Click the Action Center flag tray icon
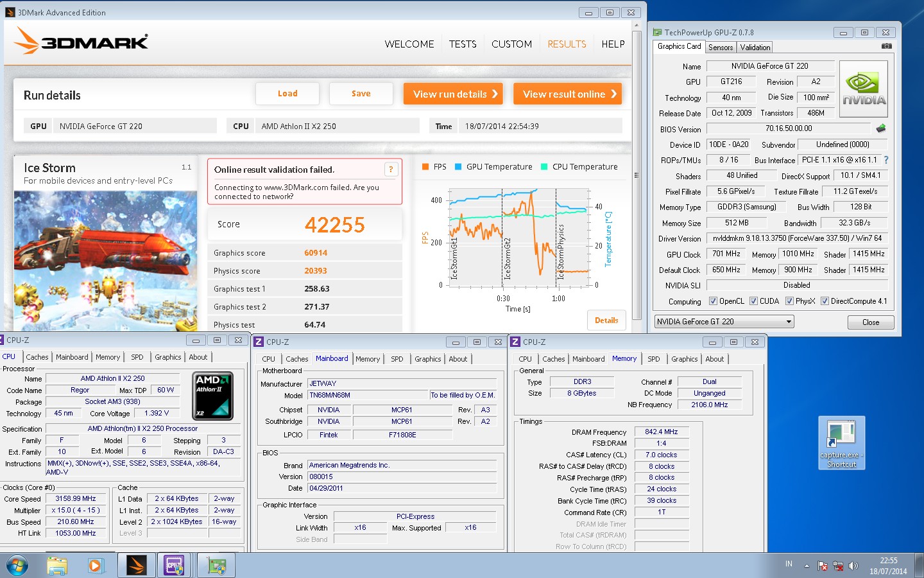Screen dimensions: 924x578 [x=823, y=566]
